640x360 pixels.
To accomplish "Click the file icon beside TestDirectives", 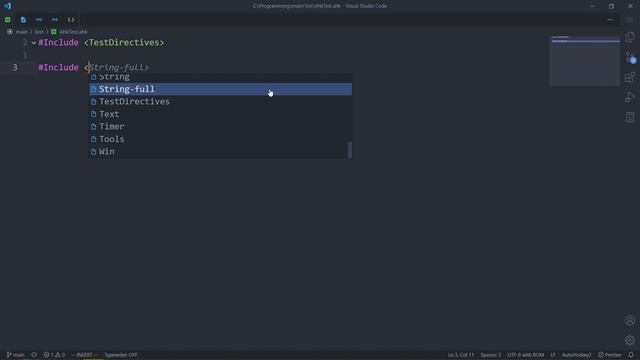I will (93, 102).
